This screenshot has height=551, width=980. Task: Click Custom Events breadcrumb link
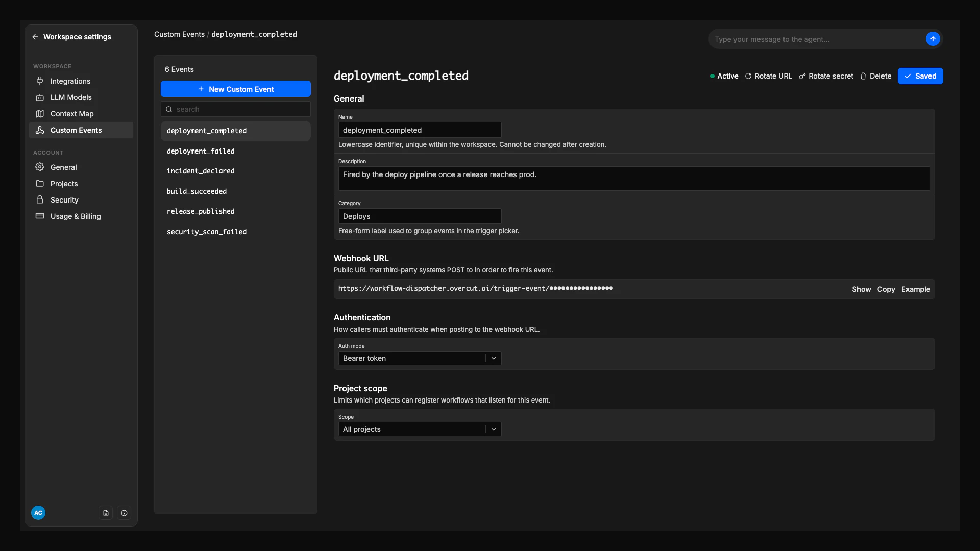(x=179, y=34)
